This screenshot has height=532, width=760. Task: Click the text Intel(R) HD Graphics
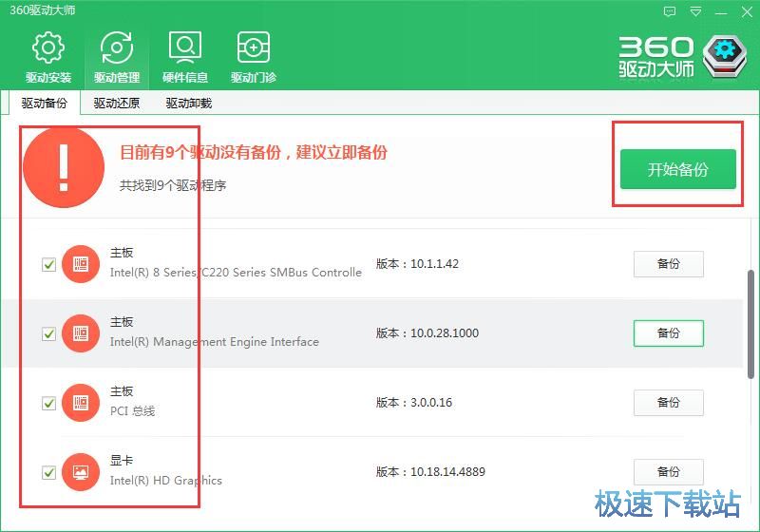click(x=165, y=481)
